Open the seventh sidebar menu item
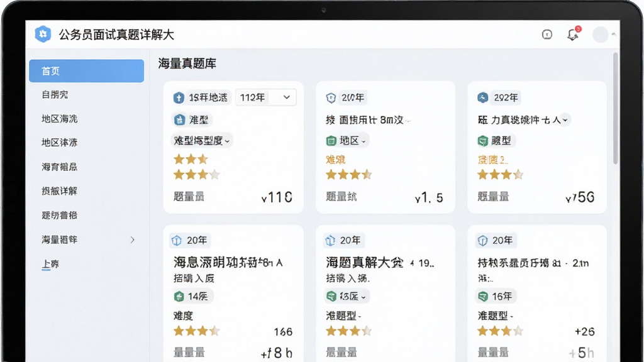 tap(60, 215)
